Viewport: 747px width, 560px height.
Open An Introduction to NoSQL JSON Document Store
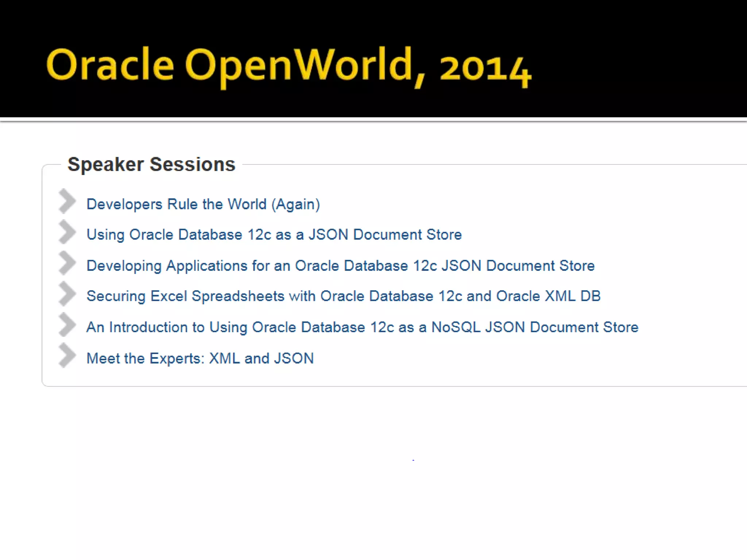(x=362, y=327)
